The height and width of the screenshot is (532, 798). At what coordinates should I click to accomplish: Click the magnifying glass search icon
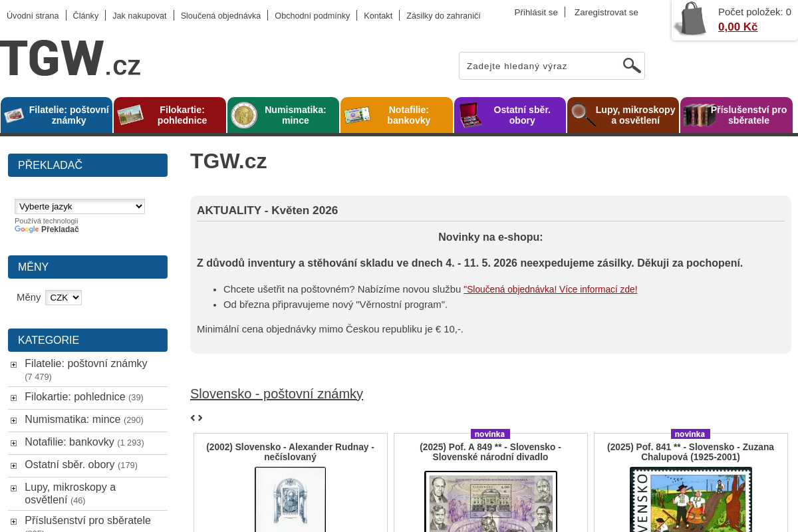tap(632, 65)
